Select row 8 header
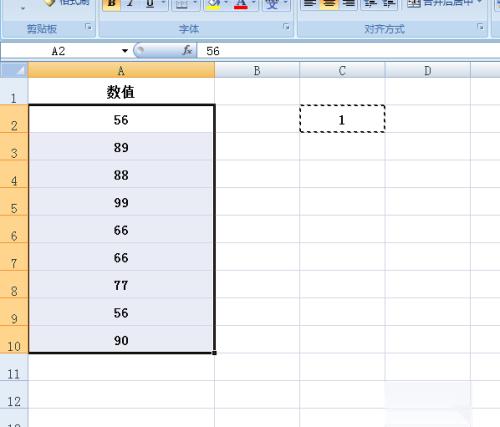 14,284
